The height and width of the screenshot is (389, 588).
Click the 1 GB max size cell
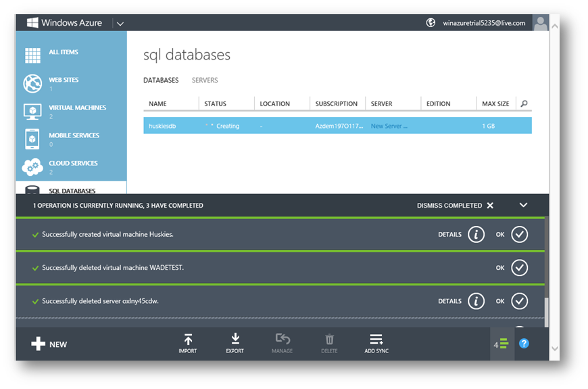pos(488,126)
